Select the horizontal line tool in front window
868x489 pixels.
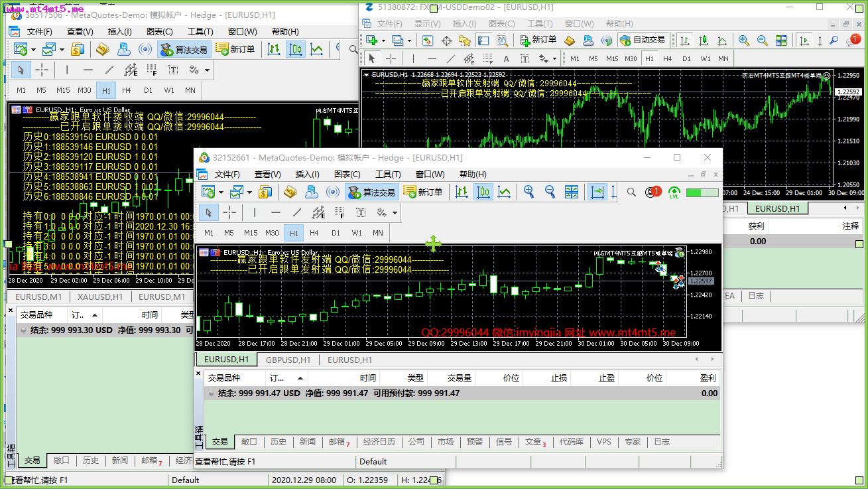(276, 212)
